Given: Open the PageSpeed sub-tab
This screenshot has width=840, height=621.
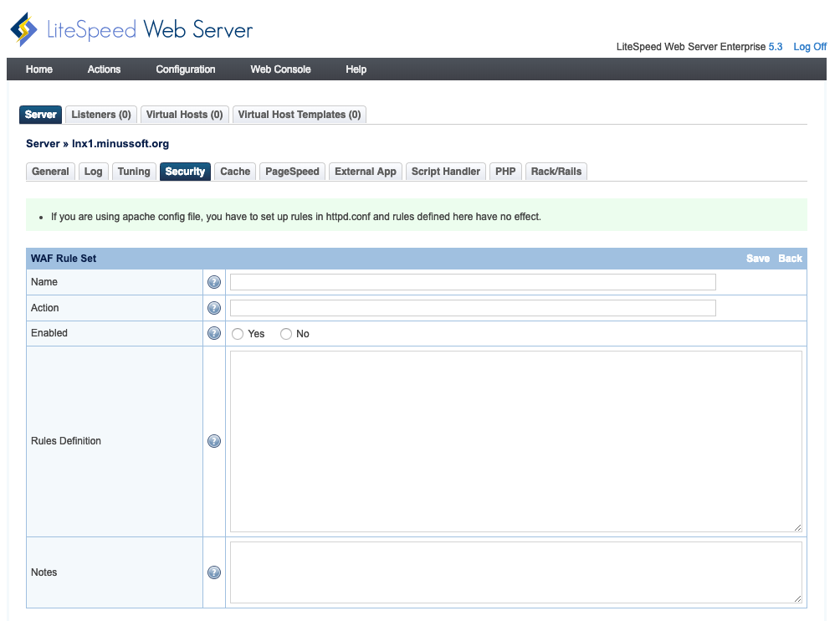Looking at the screenshot, I should click(292, 172).
